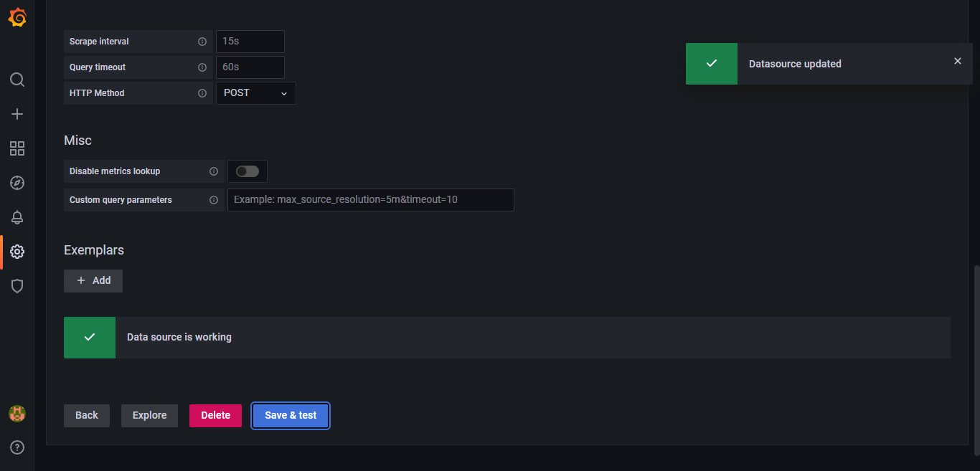Focus the Custom query parameters field
Viewport: 980px width, 471px height.
click(x=371, y=200)
